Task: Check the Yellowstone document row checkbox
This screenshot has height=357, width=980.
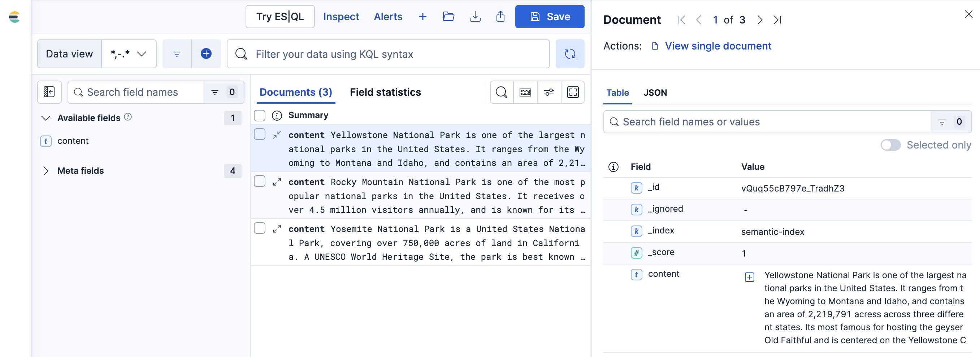Action: pos(260,134)
